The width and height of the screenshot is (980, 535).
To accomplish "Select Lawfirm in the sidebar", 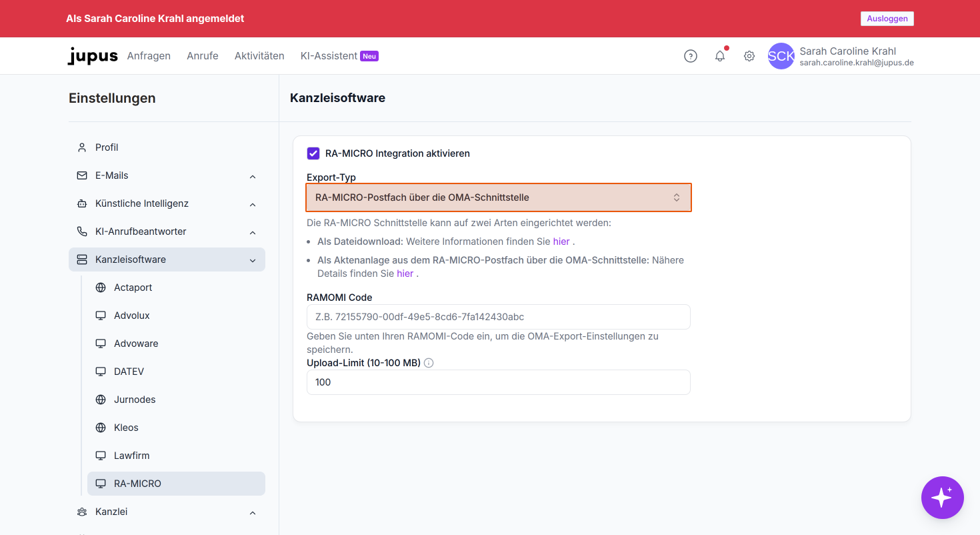I will pos(176,456).
